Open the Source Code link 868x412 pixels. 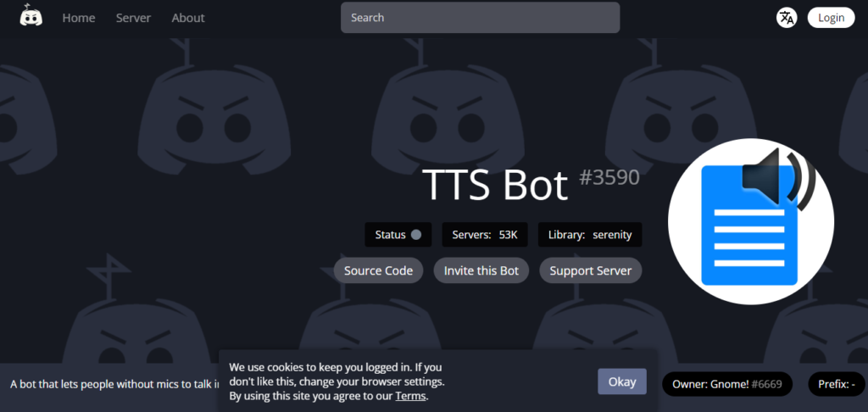[x=379, y=270]
